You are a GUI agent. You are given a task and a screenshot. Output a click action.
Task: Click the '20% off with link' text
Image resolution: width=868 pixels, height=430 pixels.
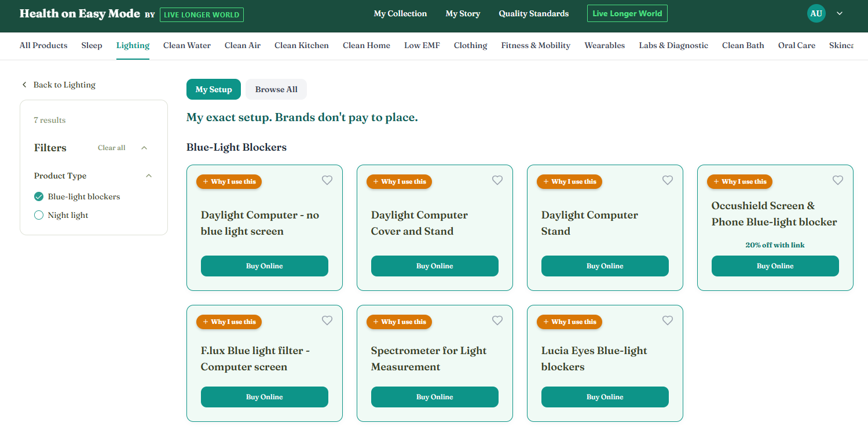point(775,245)
